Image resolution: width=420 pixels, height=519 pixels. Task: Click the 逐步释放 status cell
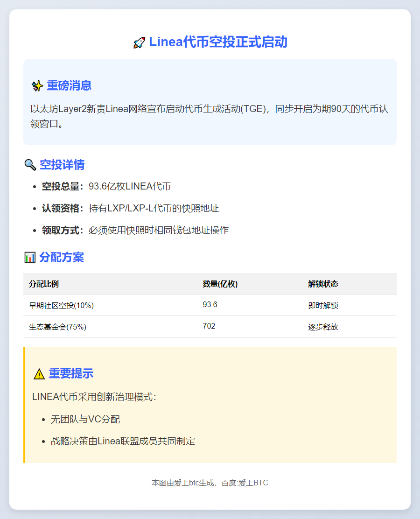pyautogui.click(x=323, y=327)
